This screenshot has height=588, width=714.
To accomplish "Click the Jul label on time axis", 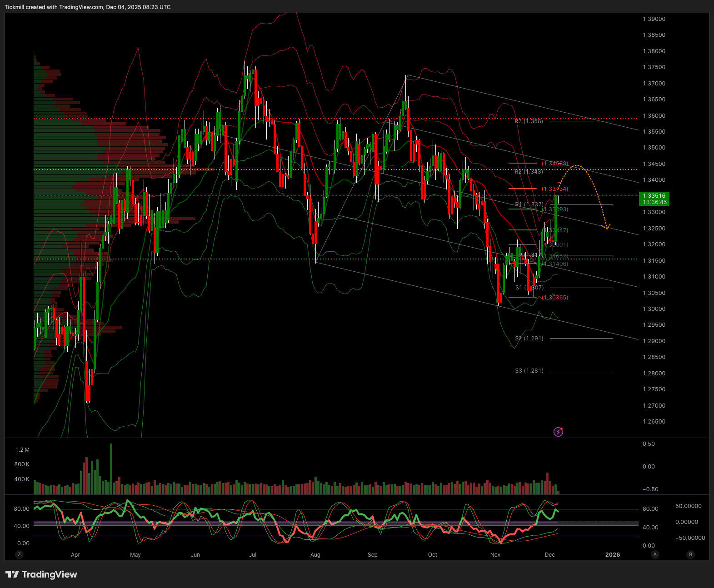I will click(253, 554).
